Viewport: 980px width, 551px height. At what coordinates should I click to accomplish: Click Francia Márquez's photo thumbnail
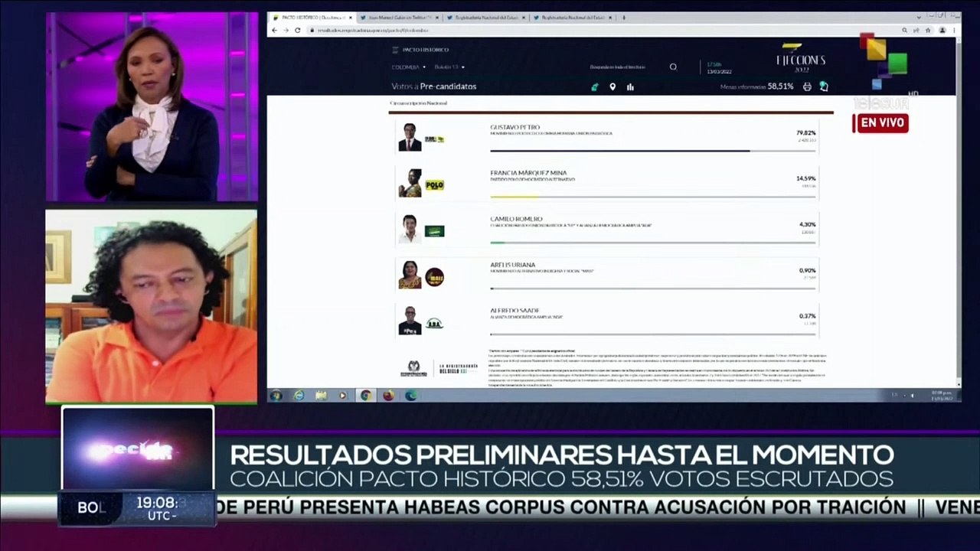click(410, 183)
